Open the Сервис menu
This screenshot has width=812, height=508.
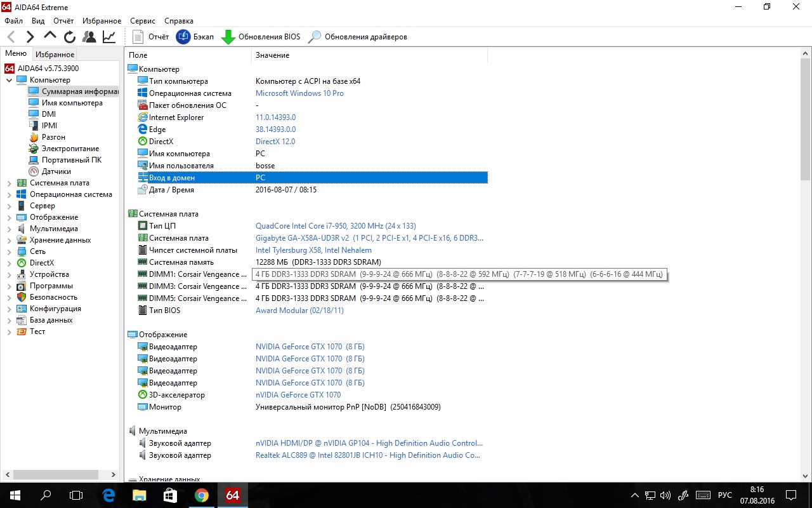point(143,21)
